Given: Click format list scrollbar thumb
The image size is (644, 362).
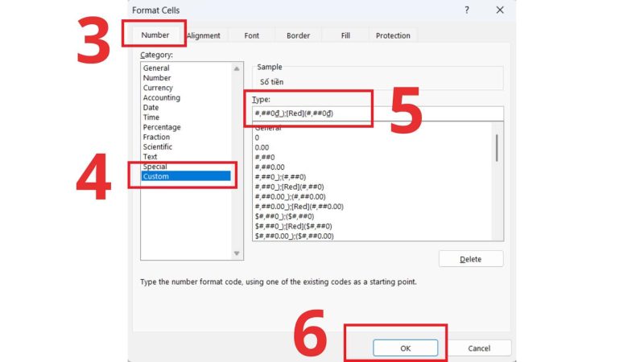Looking at the screenshot, I should [497, 148].
